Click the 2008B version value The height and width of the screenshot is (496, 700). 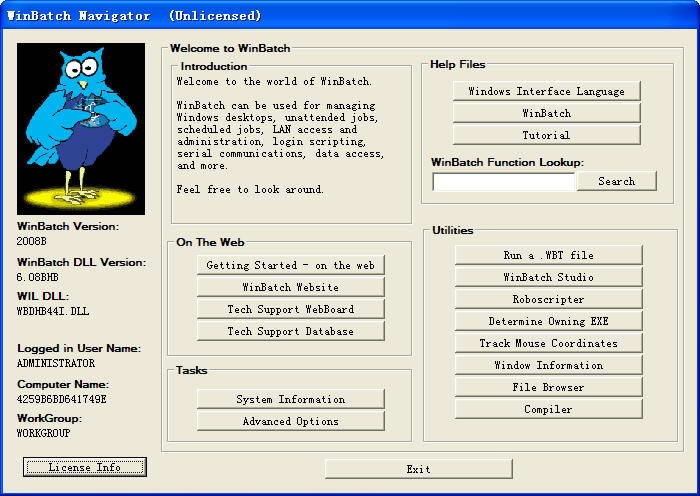click(x=31, y=241)
